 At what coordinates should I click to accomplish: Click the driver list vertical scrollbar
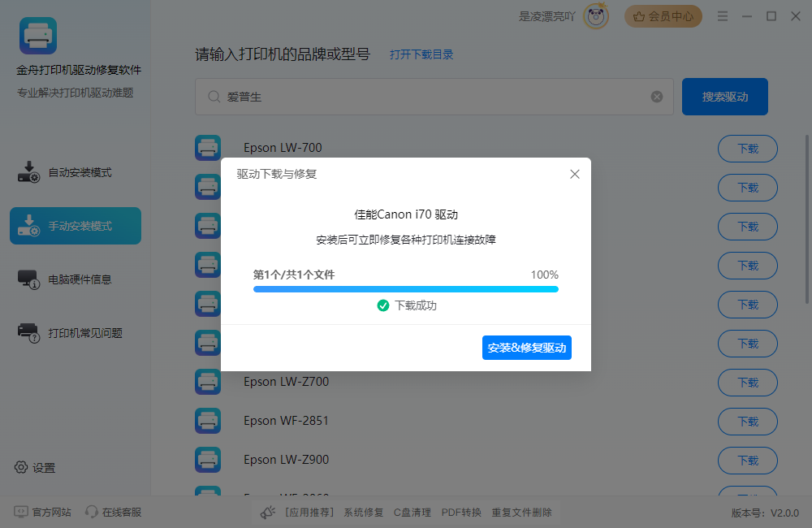click(807, 219)
